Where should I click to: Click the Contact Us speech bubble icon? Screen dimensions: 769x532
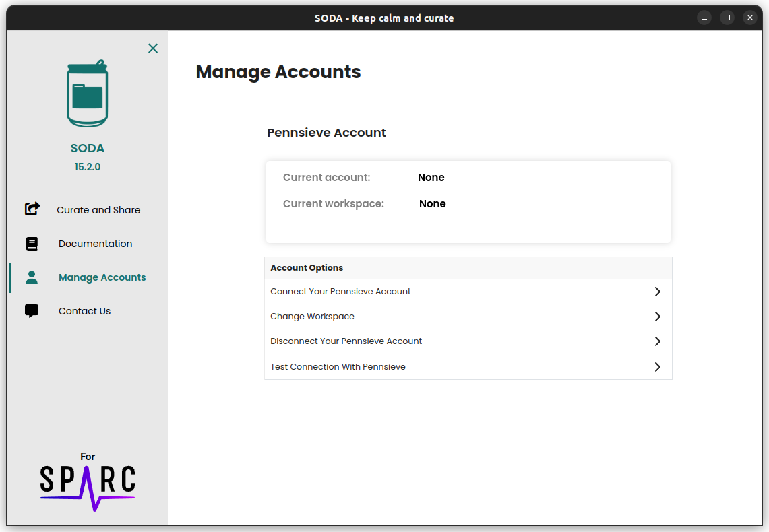pyautogui.click(x=32, y=311)
